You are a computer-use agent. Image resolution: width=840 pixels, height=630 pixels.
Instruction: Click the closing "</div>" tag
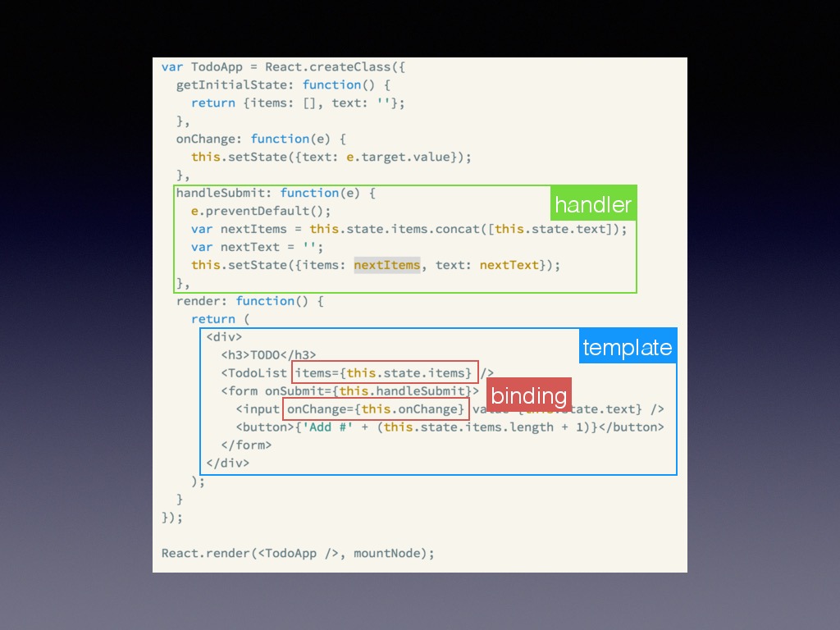(228, 463)
